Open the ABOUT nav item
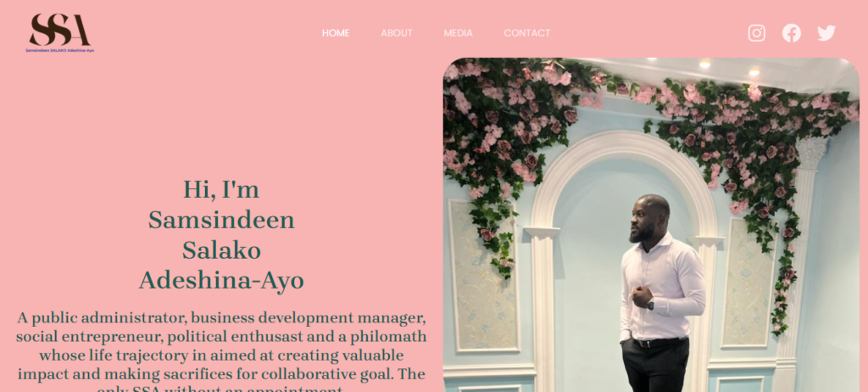The image size is (868, 392). (x=397, y=33)
